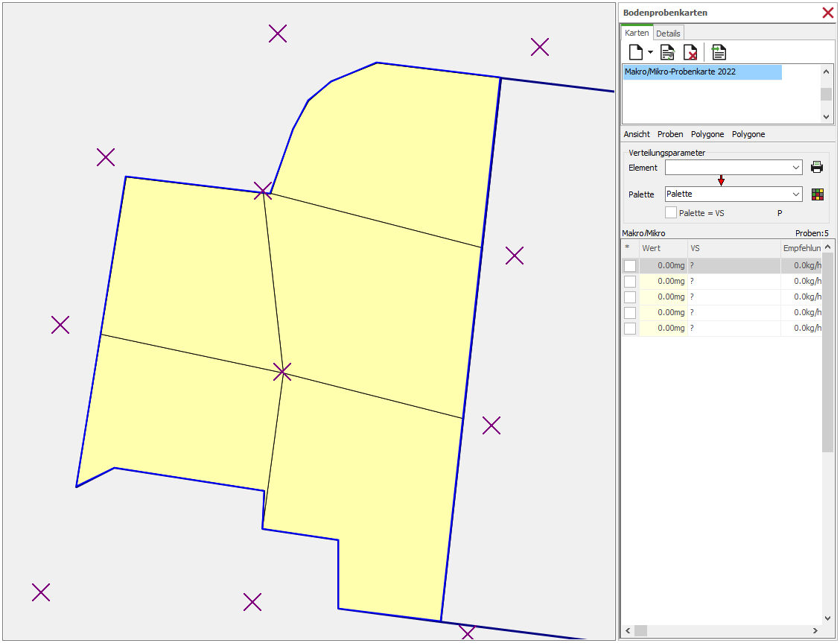This screenshot has height=643, width=840.
Task: Open the Ansicht menu
Action: (637, 134)
